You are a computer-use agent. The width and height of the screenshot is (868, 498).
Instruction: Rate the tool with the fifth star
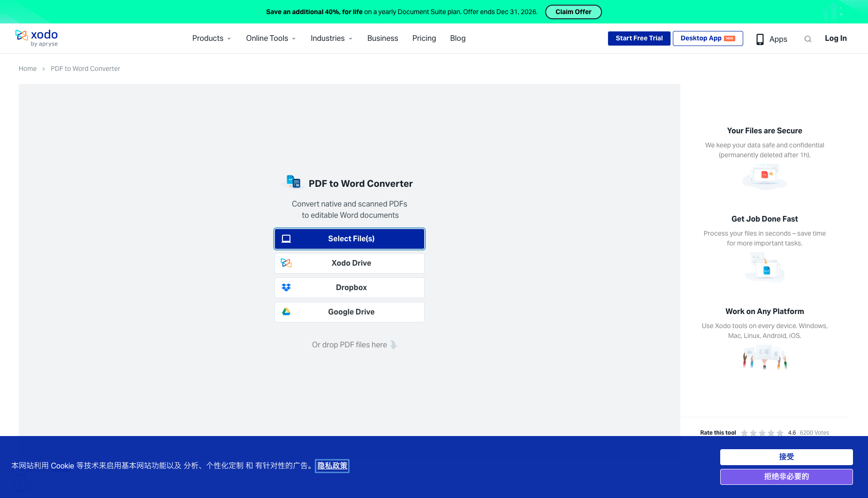780,433
